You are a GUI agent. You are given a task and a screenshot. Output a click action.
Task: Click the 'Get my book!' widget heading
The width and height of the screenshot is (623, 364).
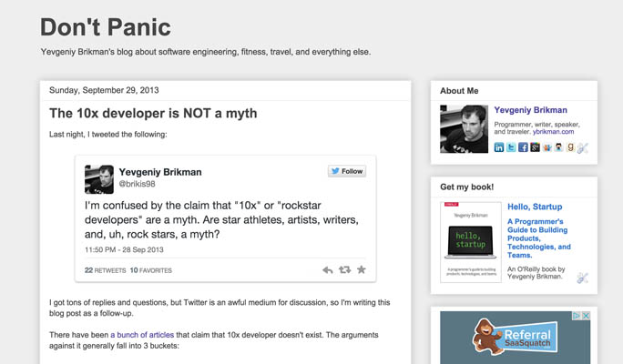click(x=467, y=187)
